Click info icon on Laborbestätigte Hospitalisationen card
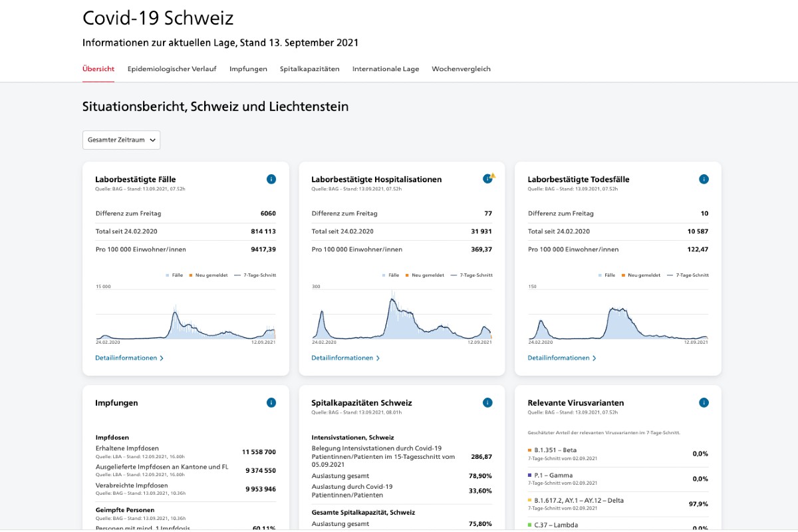Screen dimensions: 798x532 click(x=487, y=179)
